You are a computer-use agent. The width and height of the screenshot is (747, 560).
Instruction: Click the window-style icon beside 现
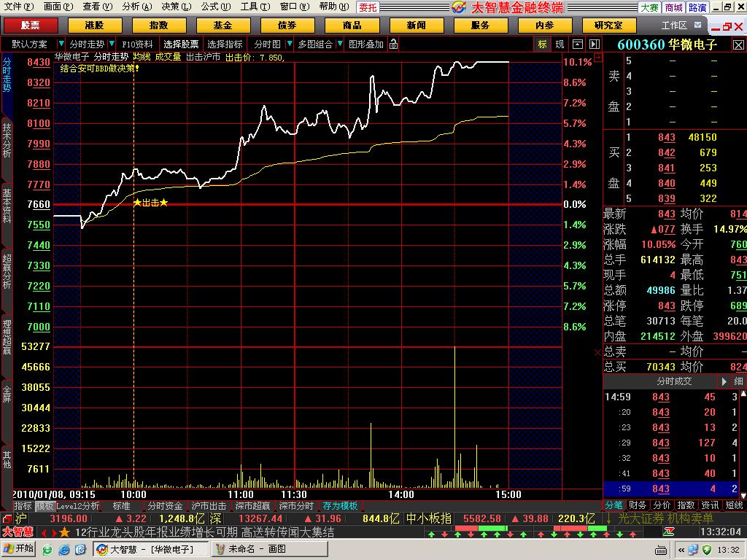578,44
